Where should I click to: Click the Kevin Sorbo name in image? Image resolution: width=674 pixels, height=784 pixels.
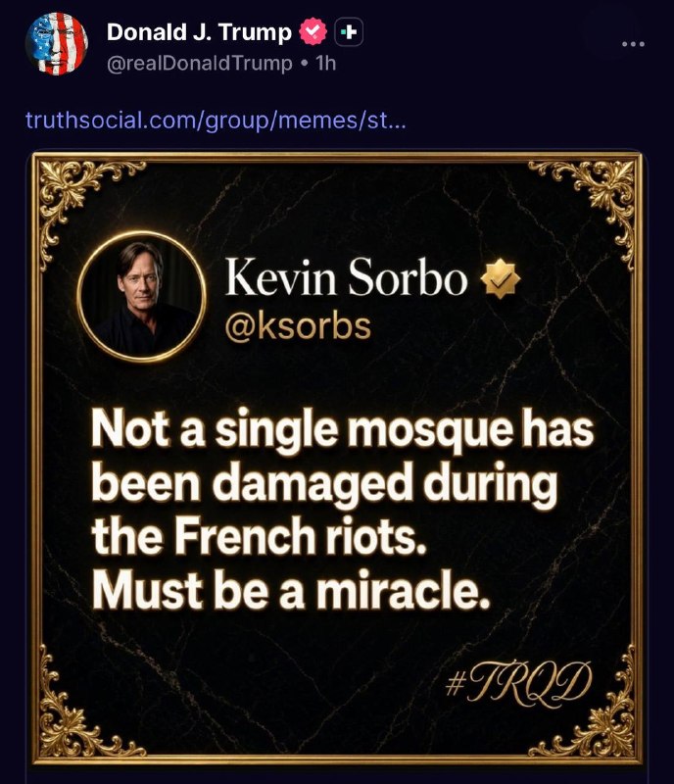[x=346, y=278]
